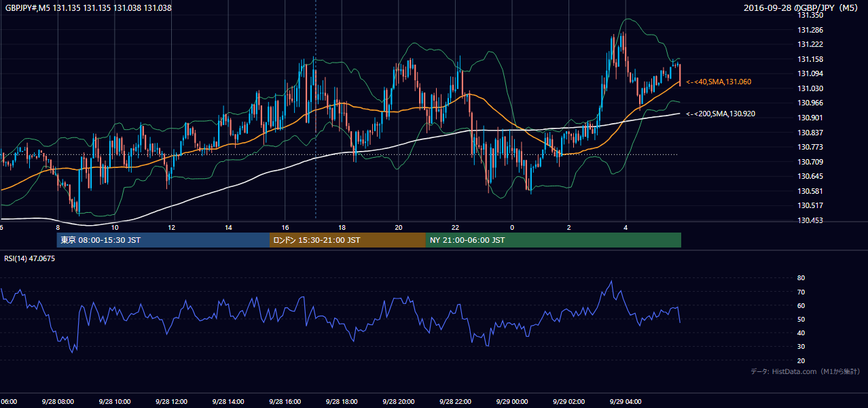This screenshot has height=408, width=868.
Task: Select the 9/28 14:00 bottom time label
Action: (229, 402)
